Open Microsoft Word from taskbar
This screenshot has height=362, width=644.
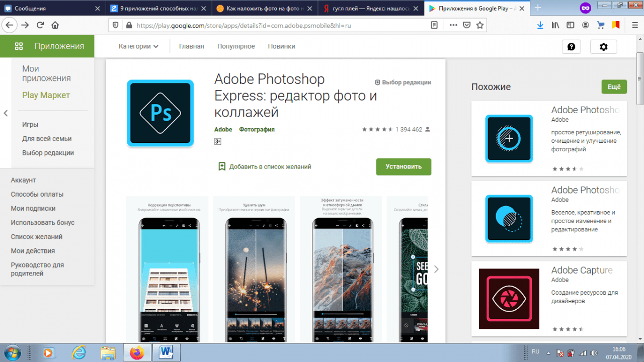(166, 352)
